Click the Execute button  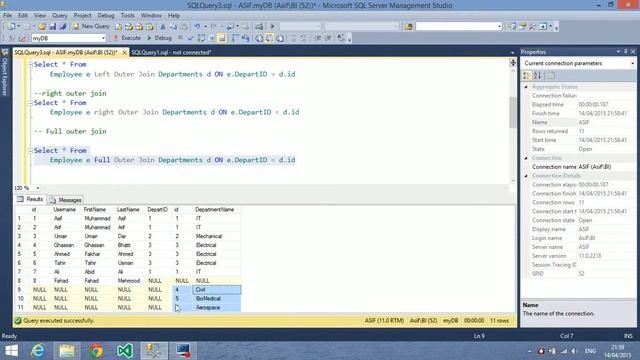tap(127, 38)
